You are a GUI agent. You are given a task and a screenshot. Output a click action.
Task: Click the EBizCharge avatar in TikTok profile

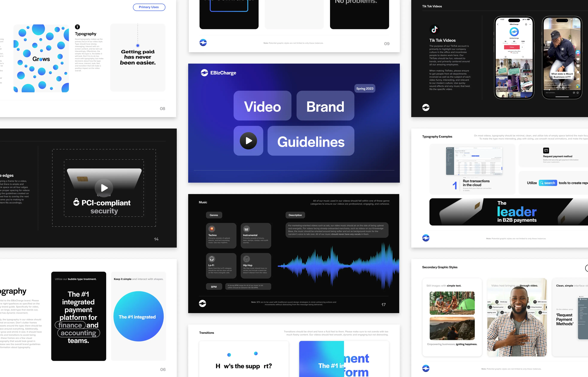pyautogui.click(x=514, y=32)
